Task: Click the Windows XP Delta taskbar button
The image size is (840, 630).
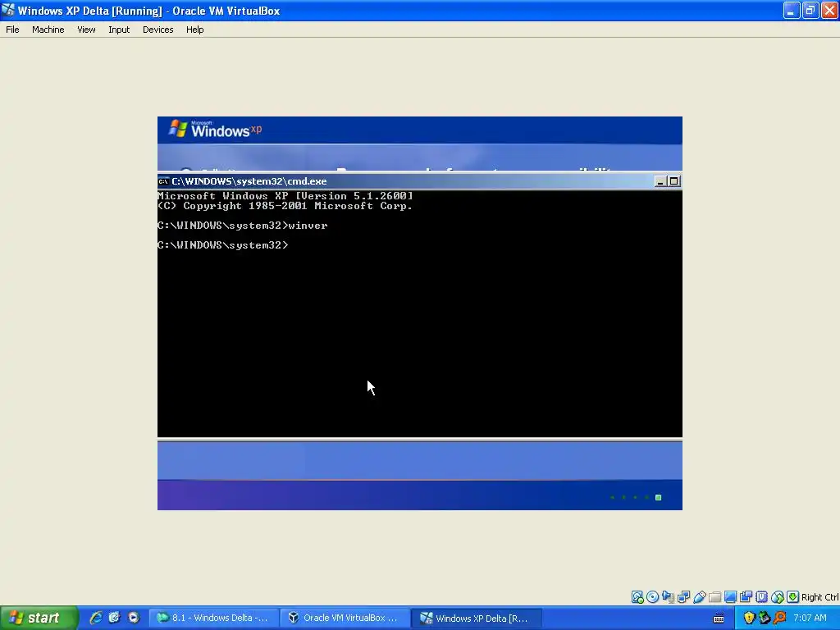Action: click(x=476, y=618)
